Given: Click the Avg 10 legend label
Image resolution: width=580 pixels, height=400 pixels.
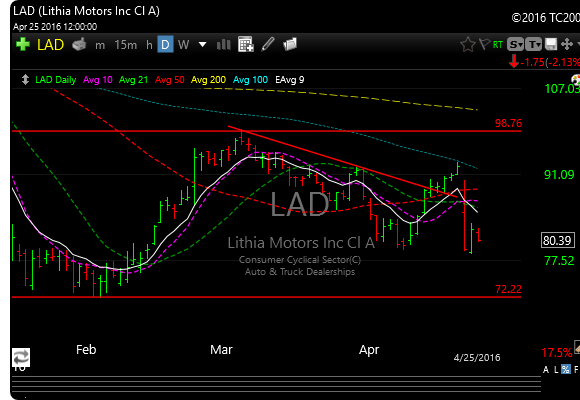Looking at the screenshot, I should tap(98, 80).
